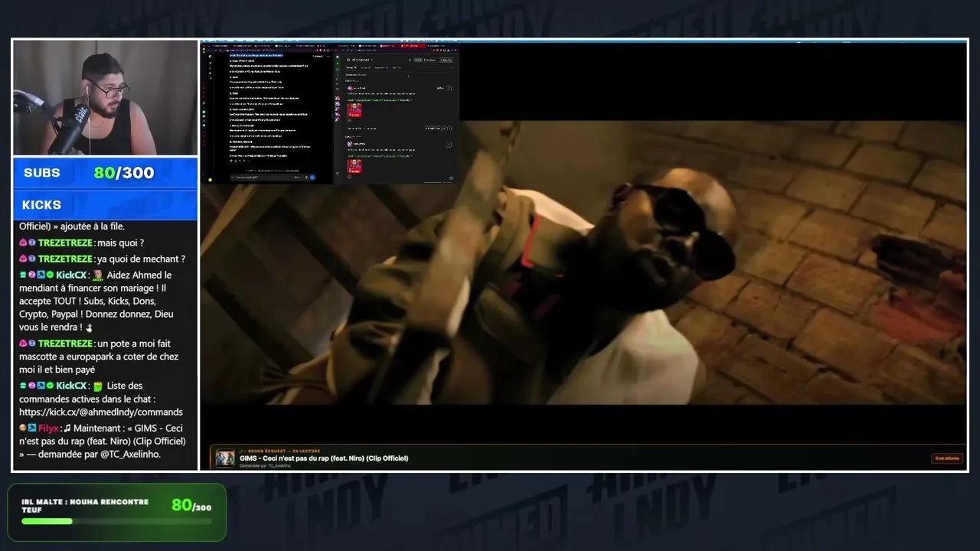980x551 pixels.
Task: Select the KICKS header bar
Action: [105, 205]
